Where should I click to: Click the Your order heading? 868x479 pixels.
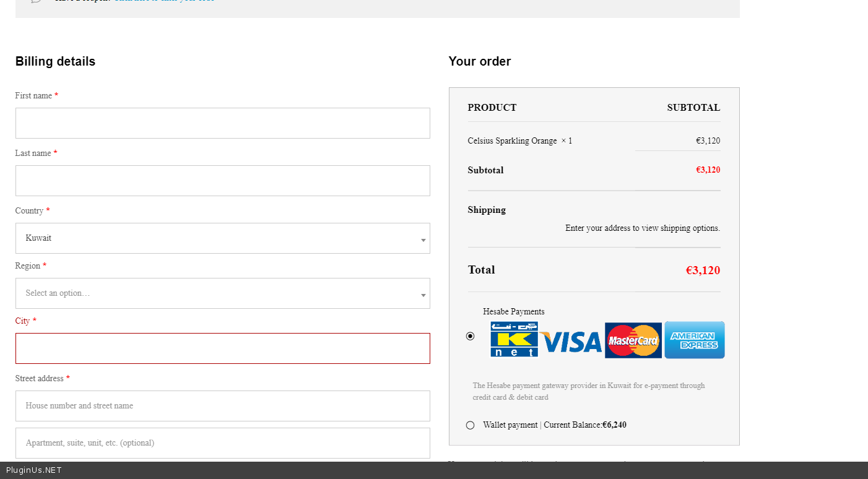[x=480, y=61]
